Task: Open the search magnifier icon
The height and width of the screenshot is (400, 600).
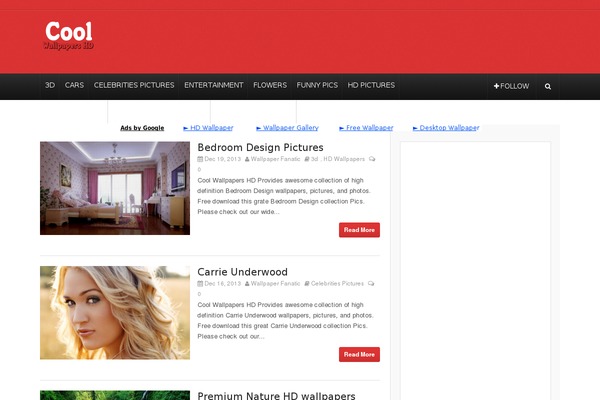Action: [x=548, y=86]
